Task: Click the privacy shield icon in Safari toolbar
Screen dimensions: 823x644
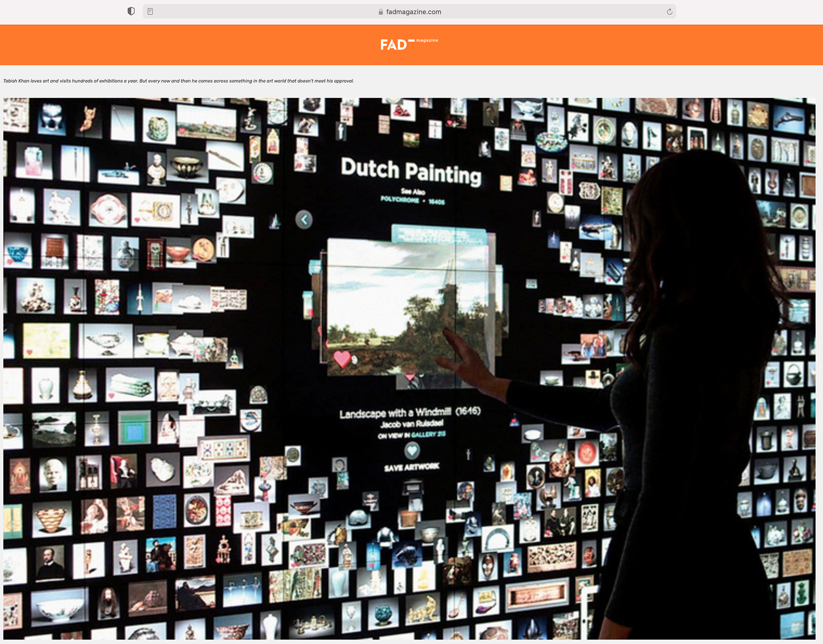Action: click(131, 12)
